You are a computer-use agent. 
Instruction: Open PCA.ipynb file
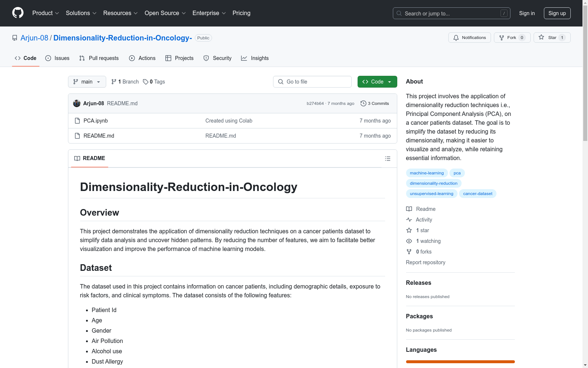pos(96,121)
